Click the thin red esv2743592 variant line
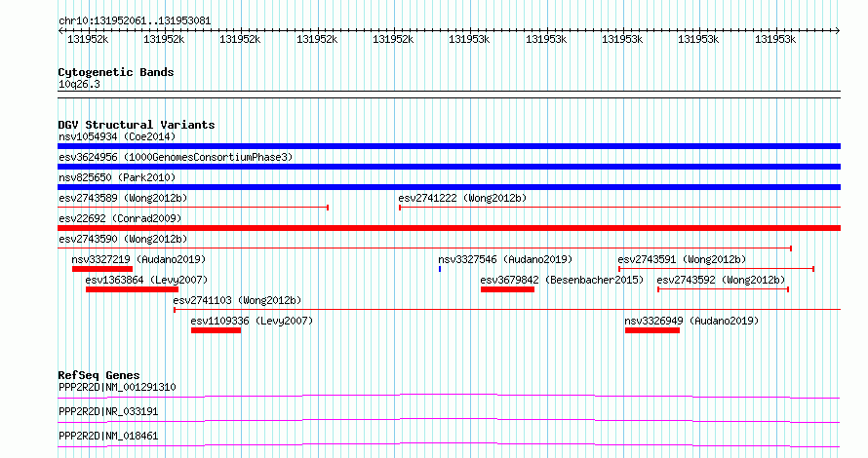 [x=723, y=289]
